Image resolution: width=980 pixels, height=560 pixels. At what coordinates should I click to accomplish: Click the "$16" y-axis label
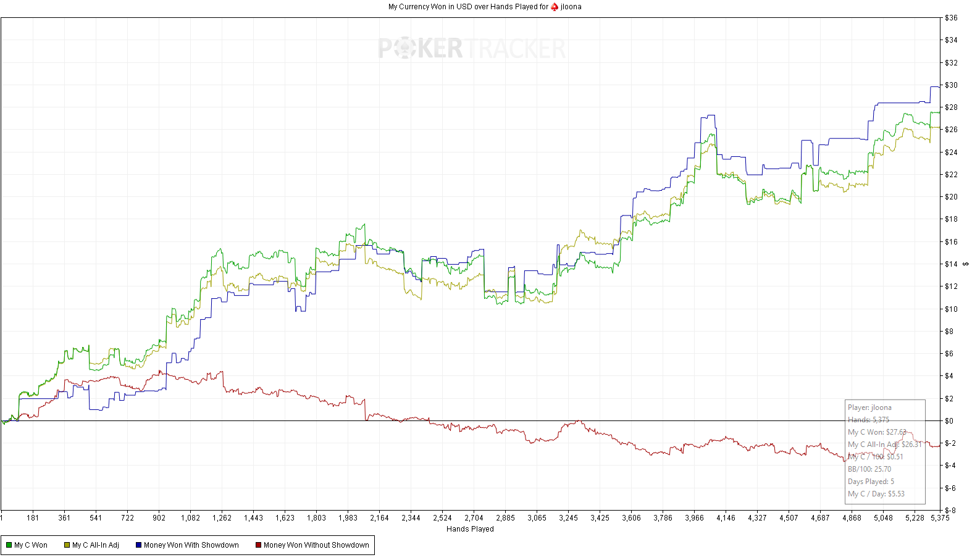951,242
